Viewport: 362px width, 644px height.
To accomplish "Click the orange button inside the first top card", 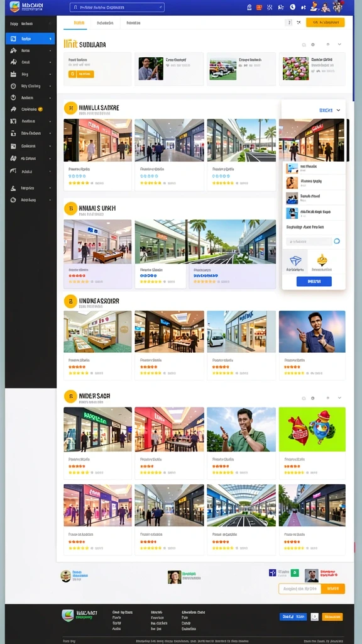I will [81, 74].
